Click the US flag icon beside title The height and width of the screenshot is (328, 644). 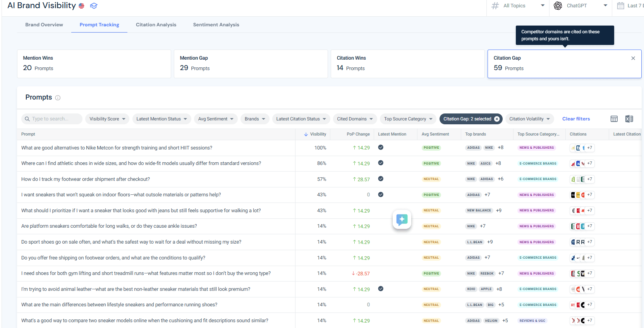81,6
